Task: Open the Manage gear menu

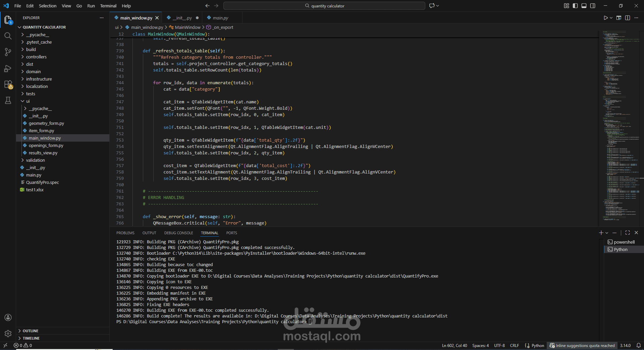Action: pos(8,333)
